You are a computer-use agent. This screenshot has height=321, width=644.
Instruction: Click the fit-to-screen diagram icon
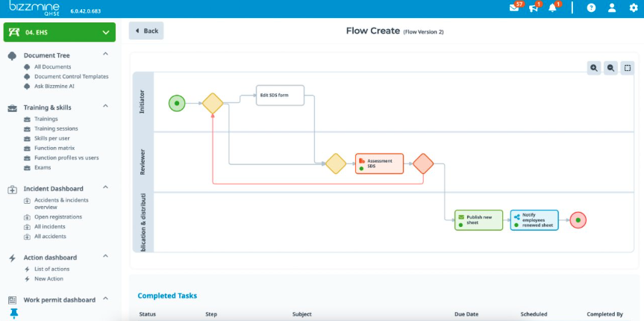pos(628,68)
